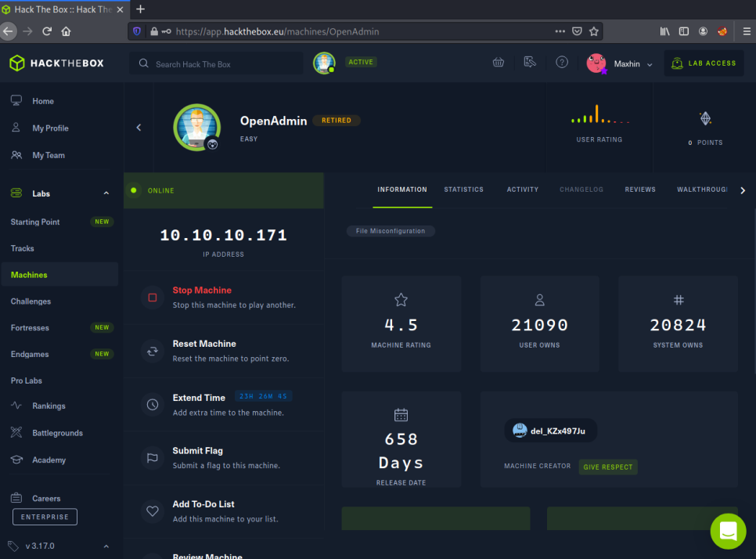756x559 pixels.
Task: Open page actions three-dot menu in address bar
Action: coord(560,31)
